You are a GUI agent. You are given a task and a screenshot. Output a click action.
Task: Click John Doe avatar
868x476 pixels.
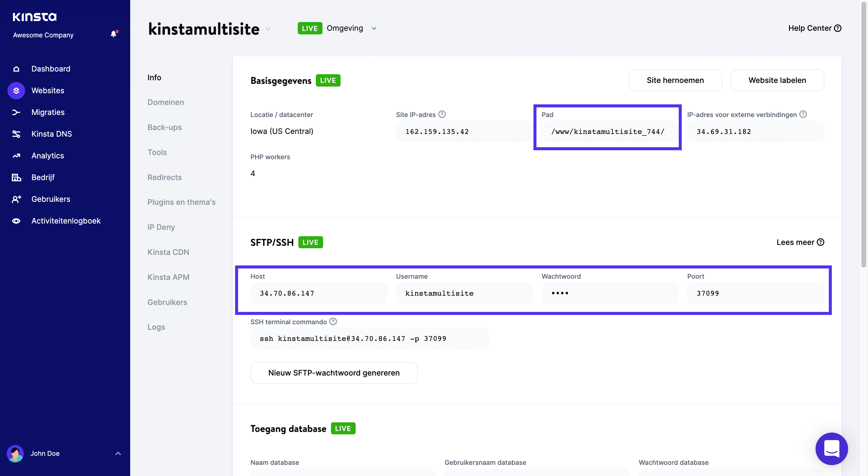[15, 453]
